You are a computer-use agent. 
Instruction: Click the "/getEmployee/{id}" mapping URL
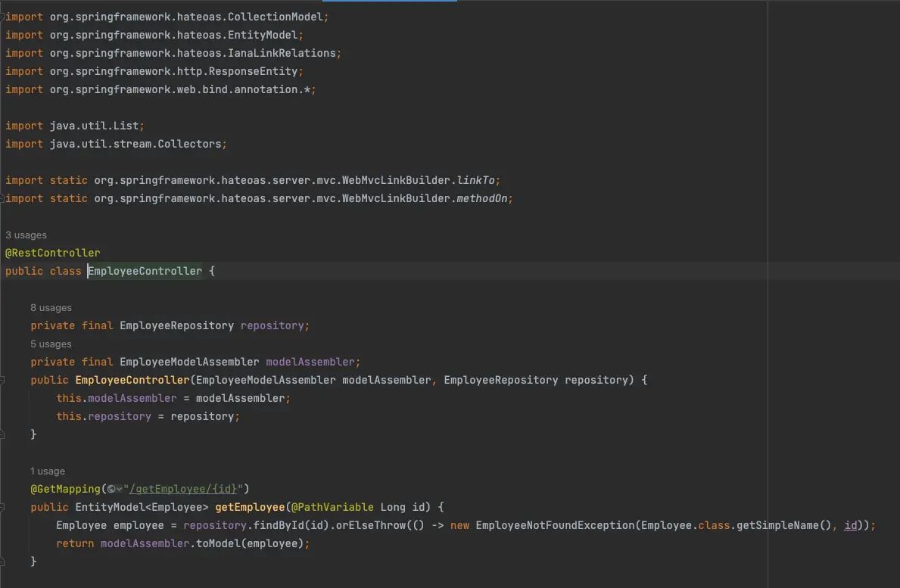pos(187,489)
